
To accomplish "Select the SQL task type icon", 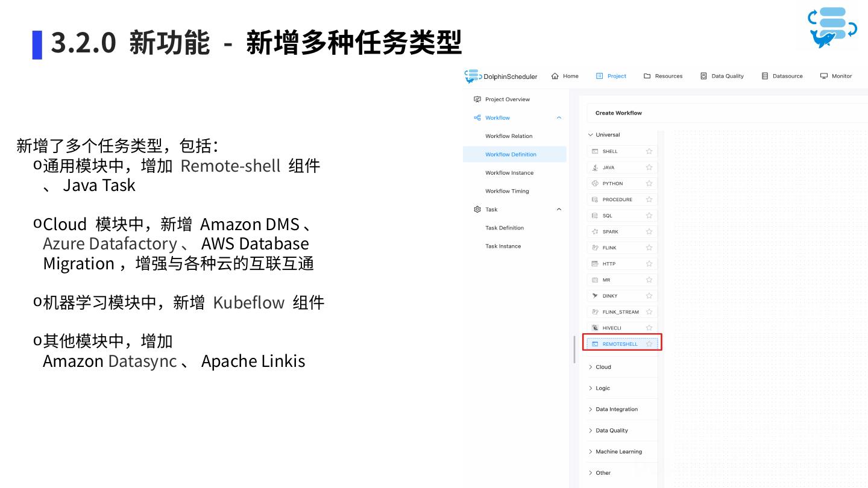I will [595, 216].
